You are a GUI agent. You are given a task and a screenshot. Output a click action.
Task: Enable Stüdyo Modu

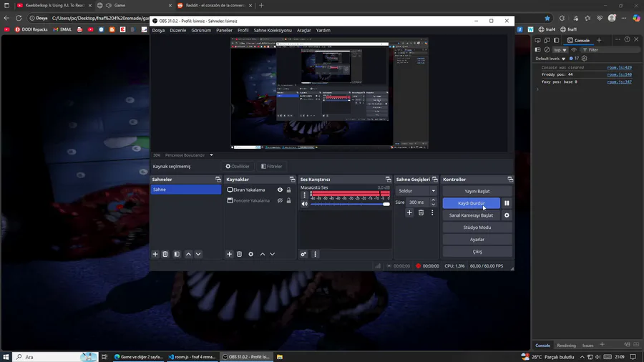tap(477, 228)
